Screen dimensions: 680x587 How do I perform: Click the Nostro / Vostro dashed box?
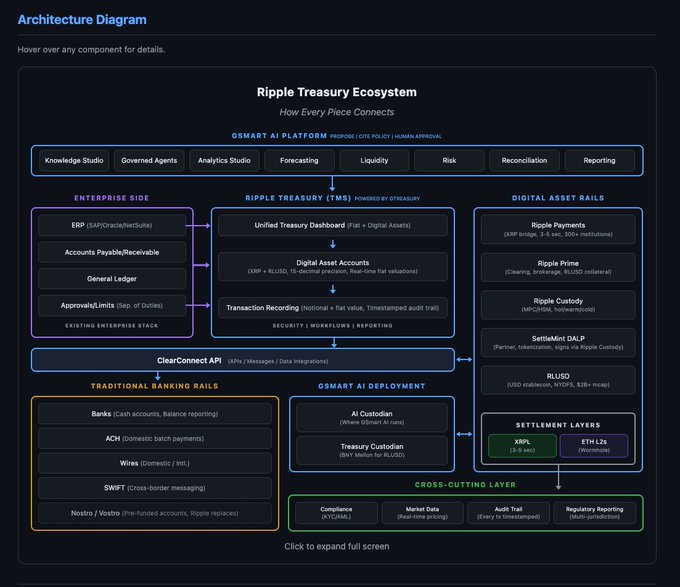coord(155,513)
